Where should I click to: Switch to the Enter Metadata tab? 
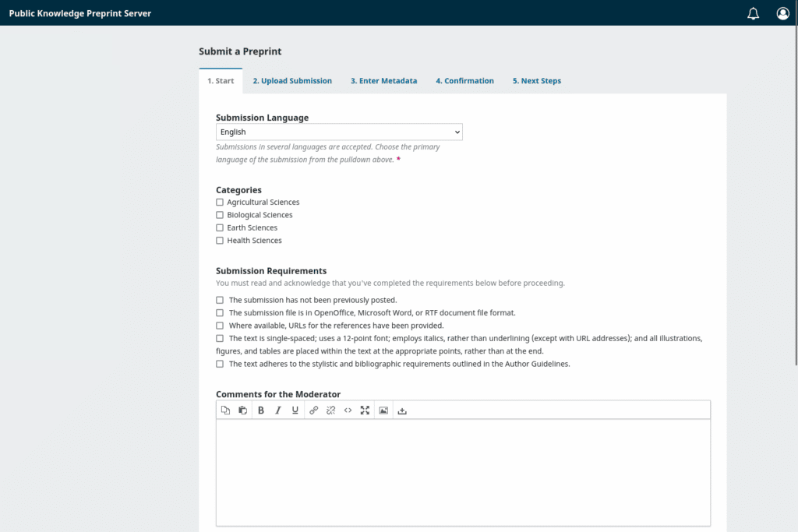tap(383, 80)
